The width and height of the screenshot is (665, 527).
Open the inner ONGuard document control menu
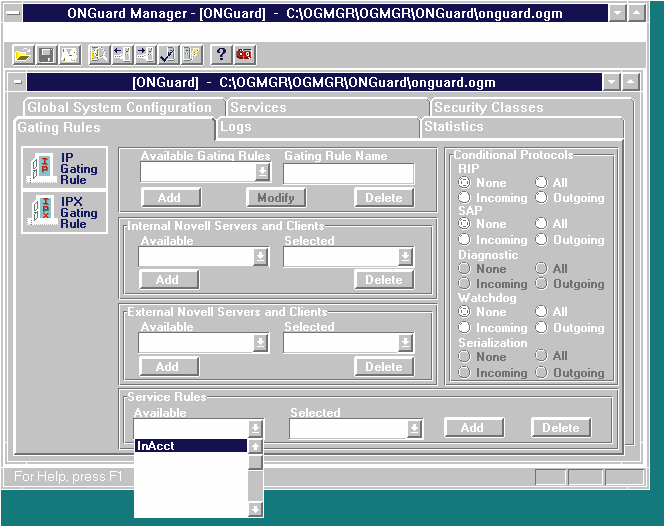coord(17,82)
